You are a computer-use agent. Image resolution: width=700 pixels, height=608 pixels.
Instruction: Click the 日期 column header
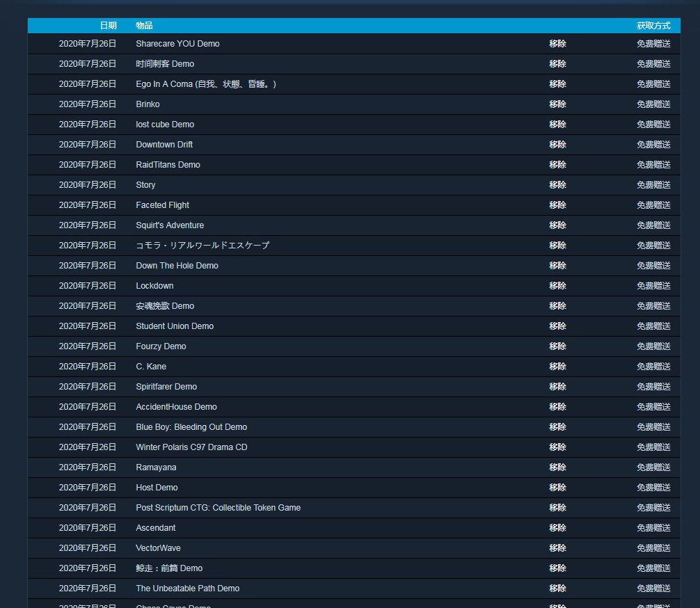coord(108,26)
